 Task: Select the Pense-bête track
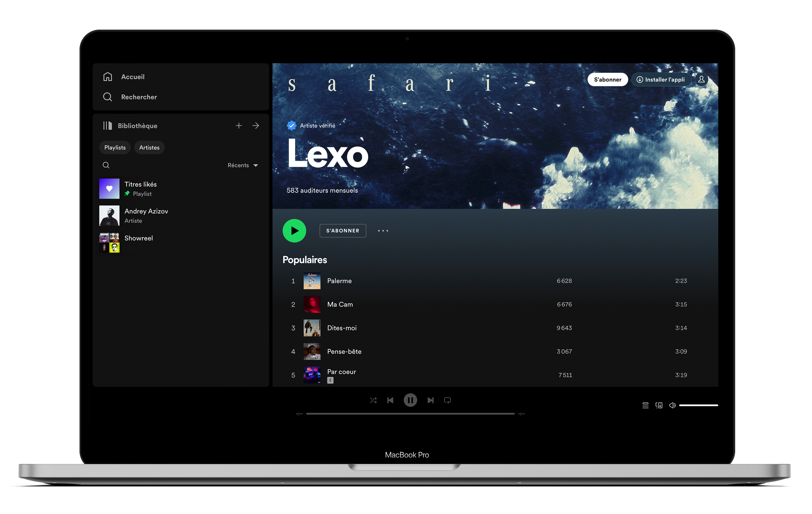click(x=495, y=352)
